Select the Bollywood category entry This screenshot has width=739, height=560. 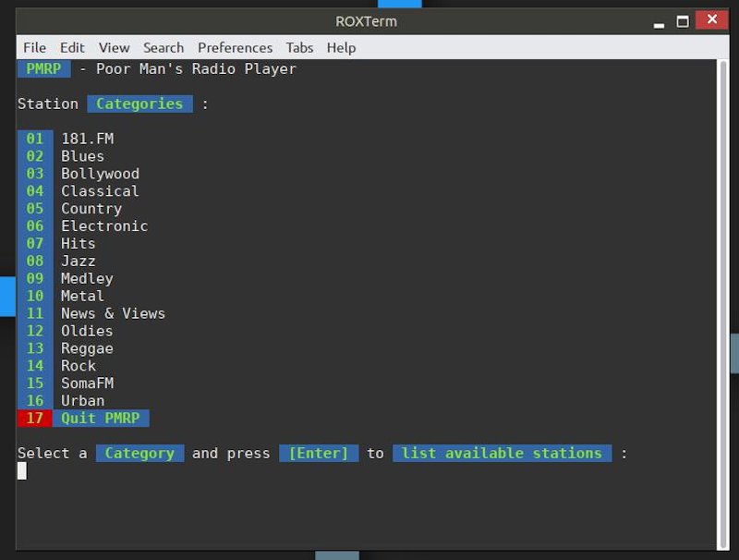pyautogui.click(x=99, y=174)
